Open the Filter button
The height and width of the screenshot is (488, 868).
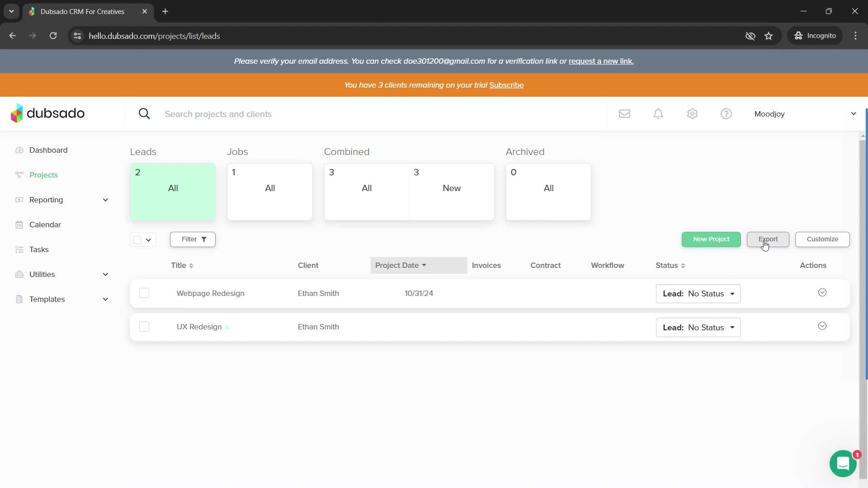(193, 239)
